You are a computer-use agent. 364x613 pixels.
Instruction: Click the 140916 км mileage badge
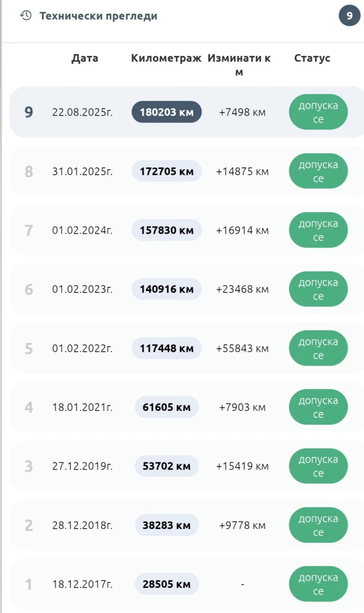click(x=166, y=289)
